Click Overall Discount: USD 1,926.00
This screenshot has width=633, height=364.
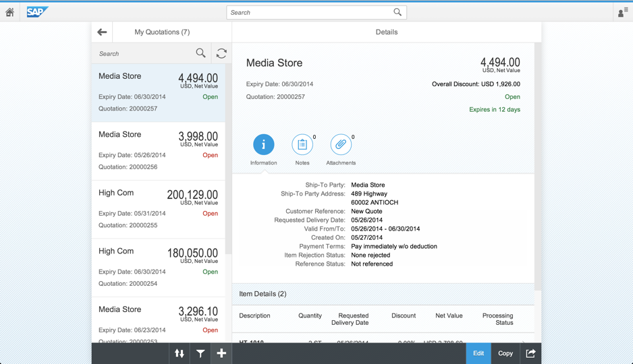click(476, 84)
